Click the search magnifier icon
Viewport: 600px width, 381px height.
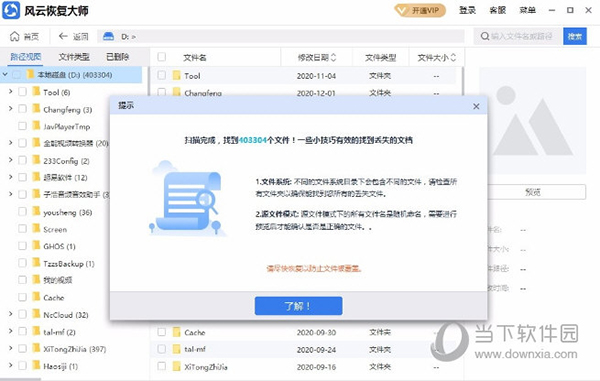click(x=485, y=36)
